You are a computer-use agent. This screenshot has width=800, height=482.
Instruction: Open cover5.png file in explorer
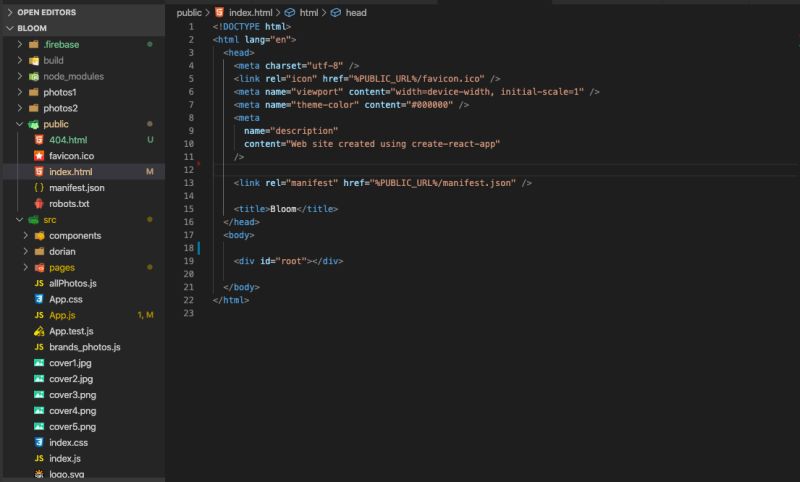[x=72, y=426]
